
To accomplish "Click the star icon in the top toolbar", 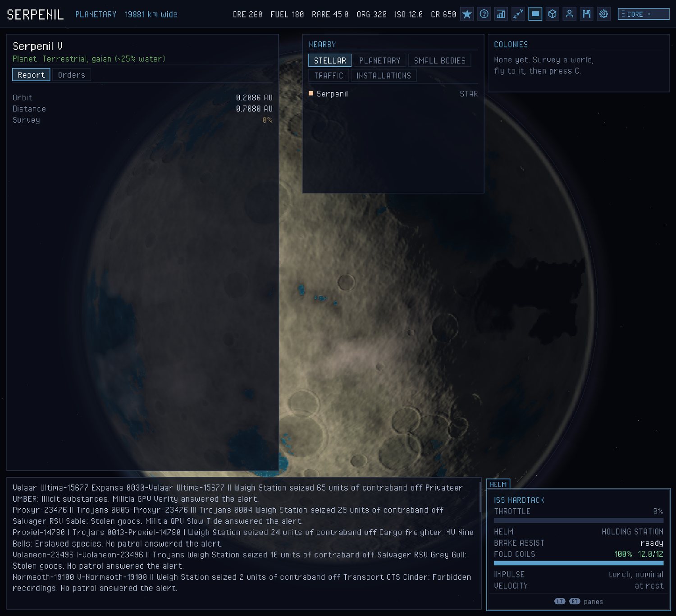I will 467,14.
